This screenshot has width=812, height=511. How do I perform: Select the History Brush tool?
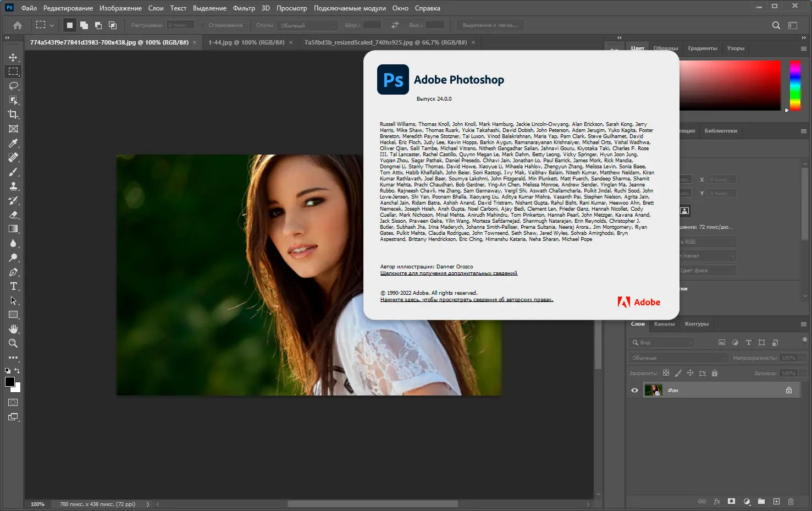tap(13, 200)
